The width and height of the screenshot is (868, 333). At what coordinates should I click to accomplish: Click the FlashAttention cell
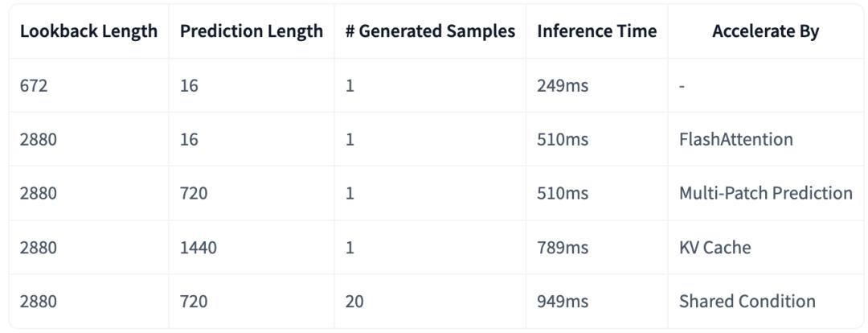765,139
